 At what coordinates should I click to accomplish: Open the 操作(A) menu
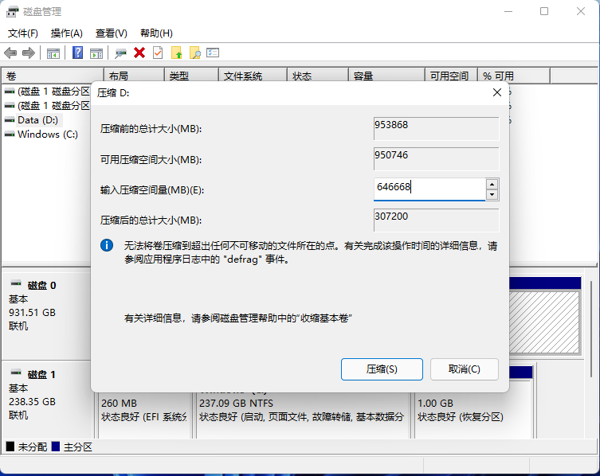[x=67, y=33]
